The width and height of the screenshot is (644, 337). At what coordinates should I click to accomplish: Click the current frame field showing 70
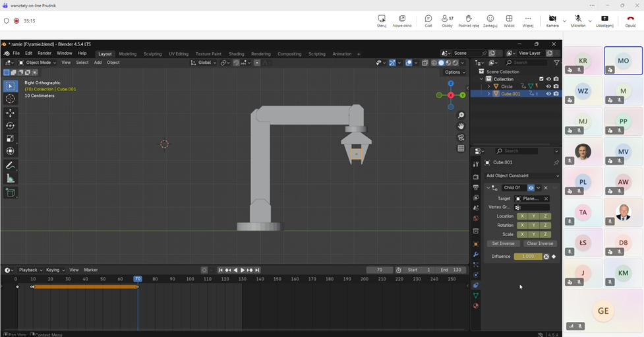(x=380, y=270)
